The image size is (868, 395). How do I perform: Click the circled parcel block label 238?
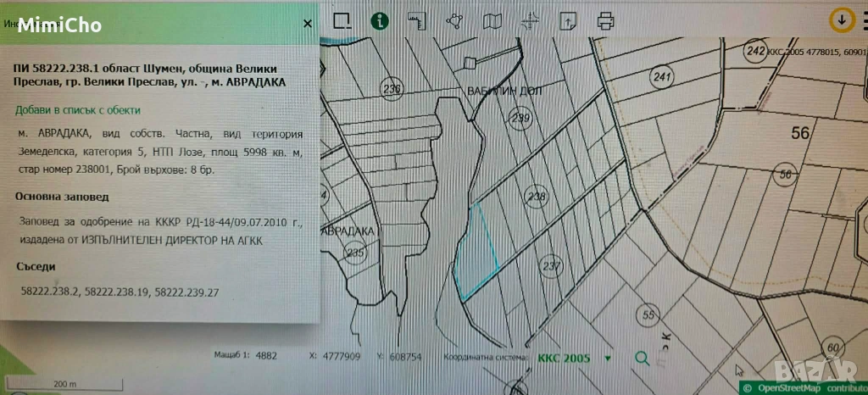(x=535, y=196)
